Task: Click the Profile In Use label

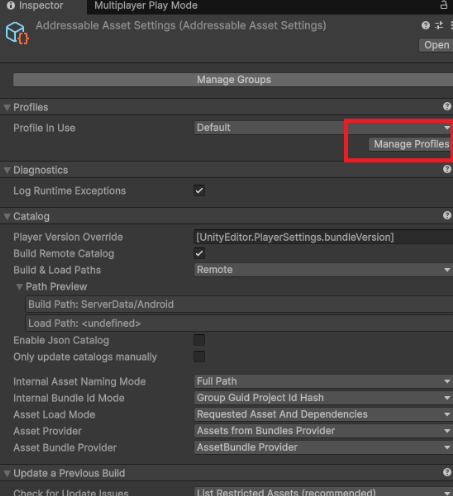Action: 44,128
